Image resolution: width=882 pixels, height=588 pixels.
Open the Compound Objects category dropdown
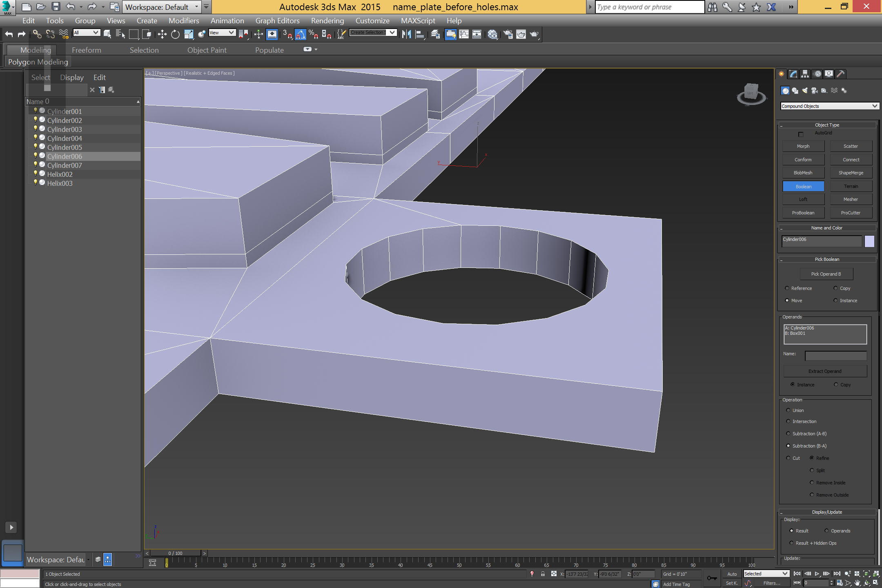829,106
